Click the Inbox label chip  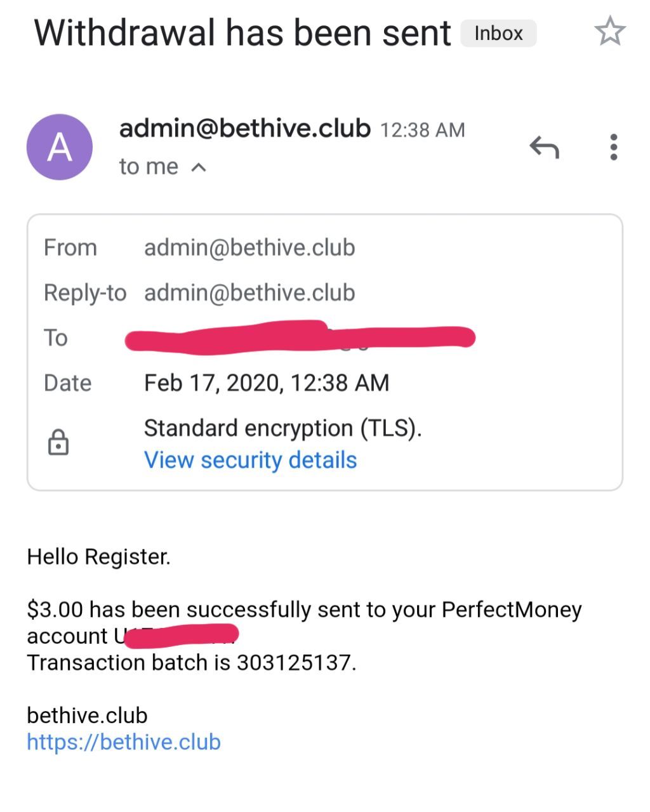(x=498, y=33)
